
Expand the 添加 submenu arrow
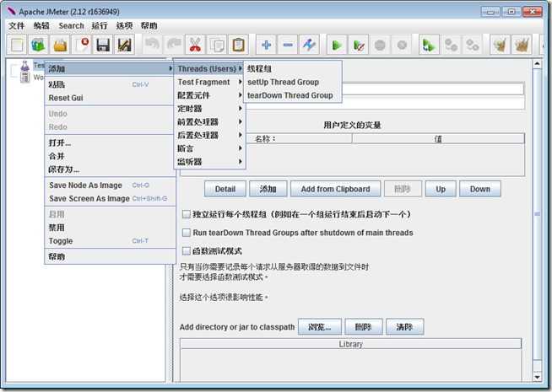tap(170, 68)
